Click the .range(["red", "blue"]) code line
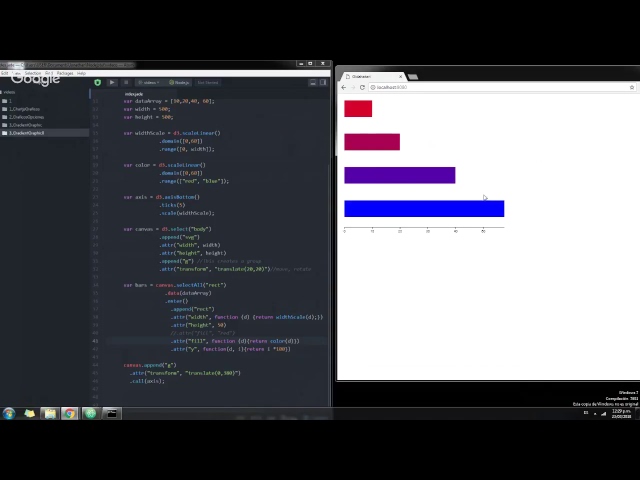The width and height of the screenshot is (640, 480). click(194, 181)
